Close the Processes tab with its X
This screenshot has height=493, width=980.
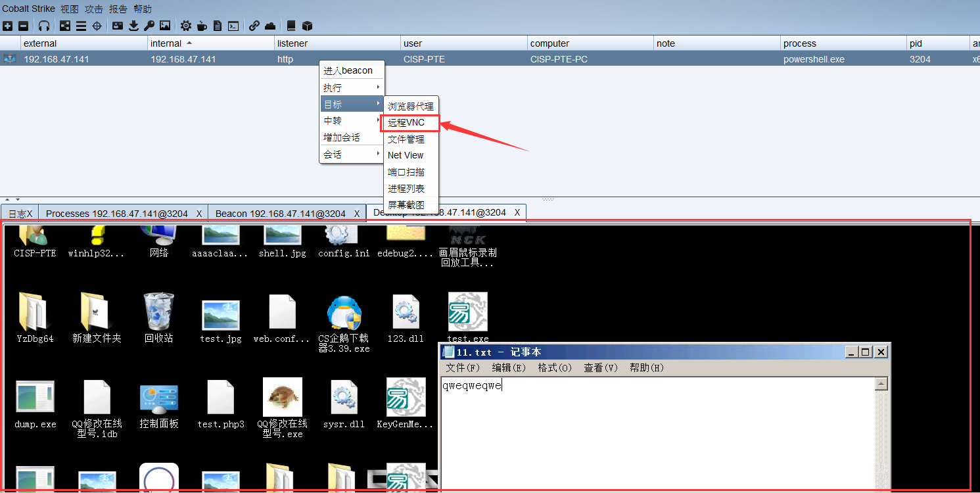(x=199, y=214)
